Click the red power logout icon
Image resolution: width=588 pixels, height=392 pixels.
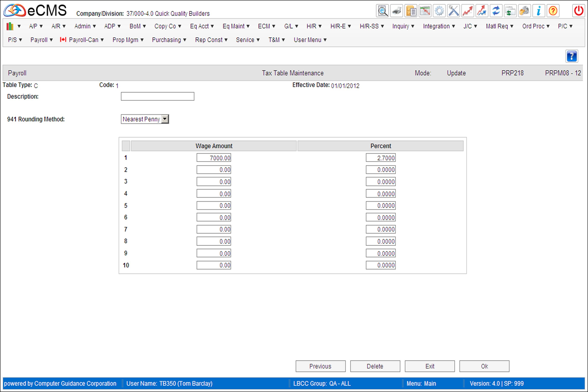coord(579,11)
